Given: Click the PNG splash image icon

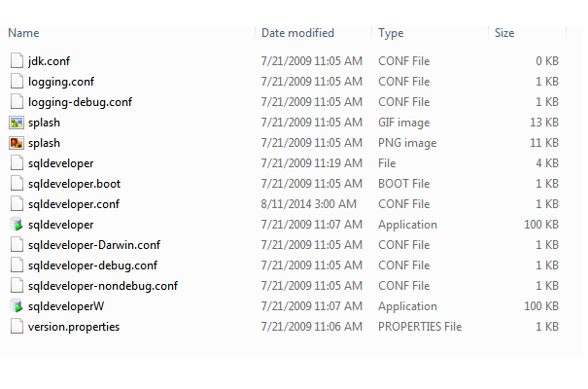Looking at the screenshot, I should tap(16, 143).
